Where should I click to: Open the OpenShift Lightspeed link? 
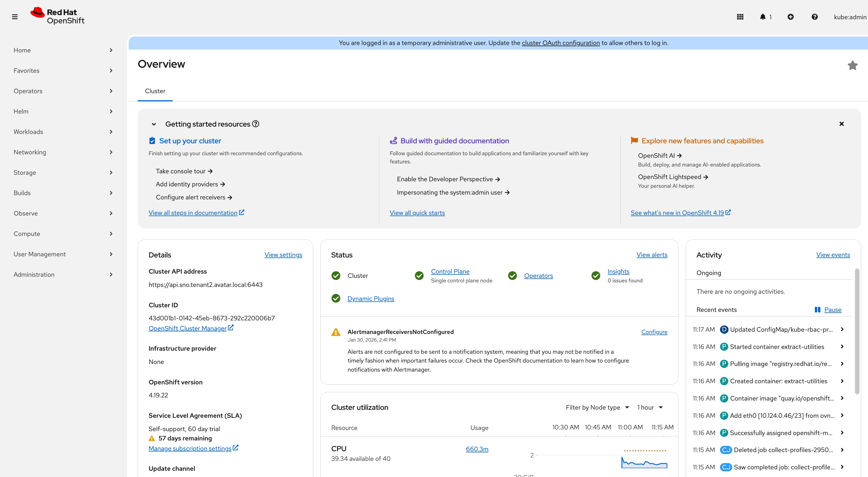[673, 177]
